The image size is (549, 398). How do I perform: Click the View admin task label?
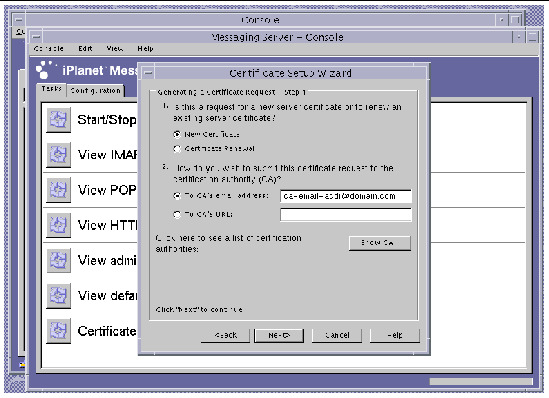click(107, 260)
